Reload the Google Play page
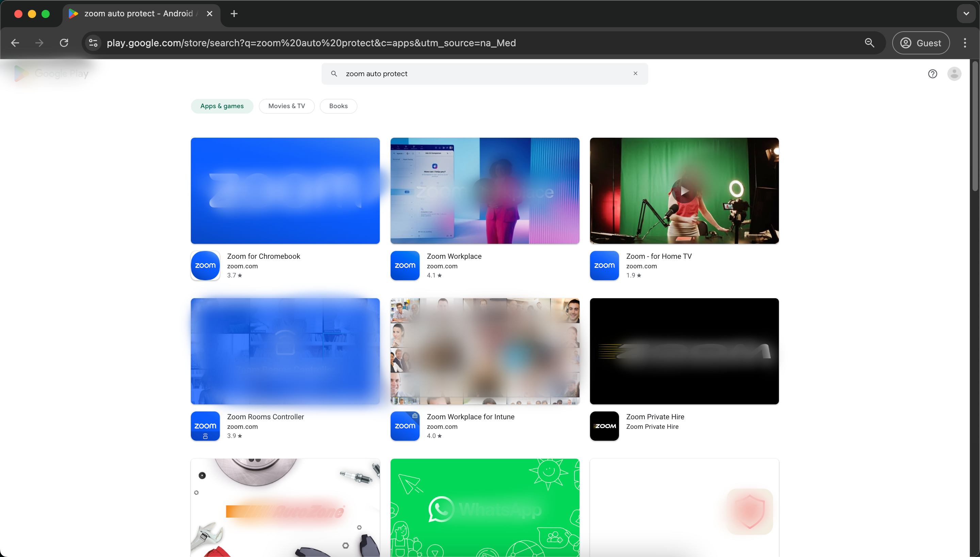Viewport: 980px width, 557px height. (x=64, y=43)
